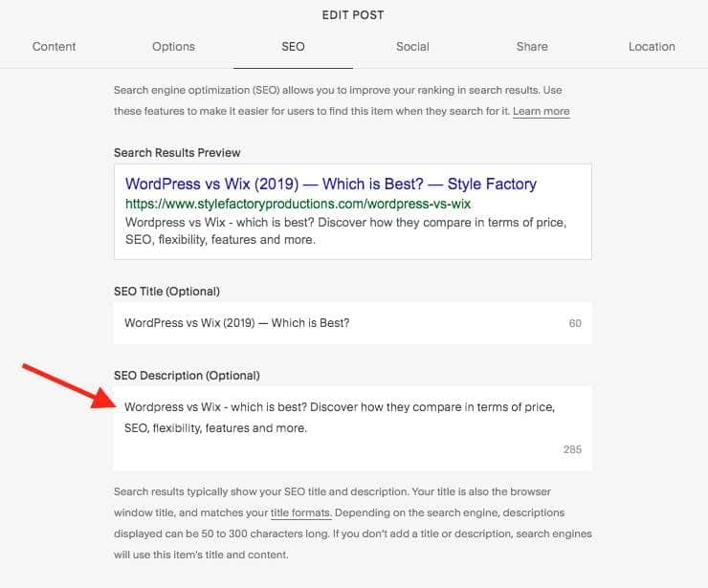Viewport: 708px width, 588px height.
Task: Click the preview description snippet text
Action: [x=346, y=230]
